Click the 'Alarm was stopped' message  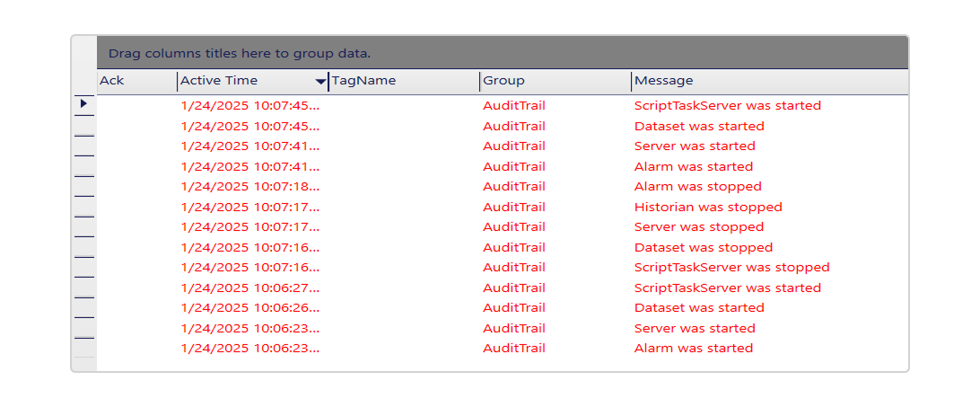[x=697, y=187]
